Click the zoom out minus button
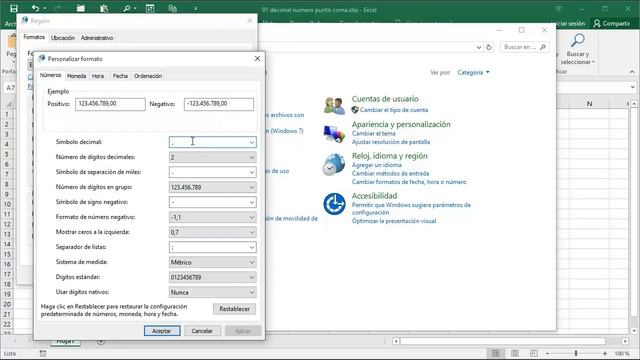 [547, 353]
